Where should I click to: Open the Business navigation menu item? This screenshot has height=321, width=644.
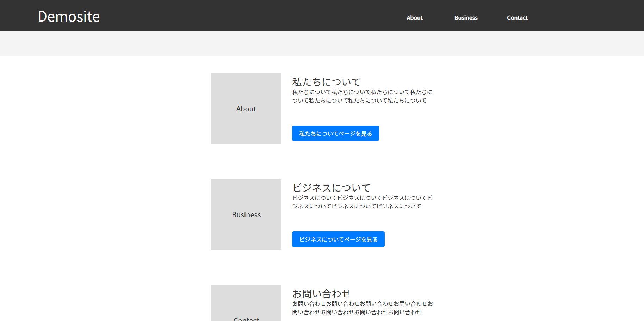tap(466, 18)
